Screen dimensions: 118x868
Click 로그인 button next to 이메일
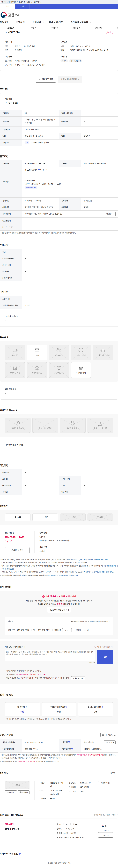[x=86, y=630]
